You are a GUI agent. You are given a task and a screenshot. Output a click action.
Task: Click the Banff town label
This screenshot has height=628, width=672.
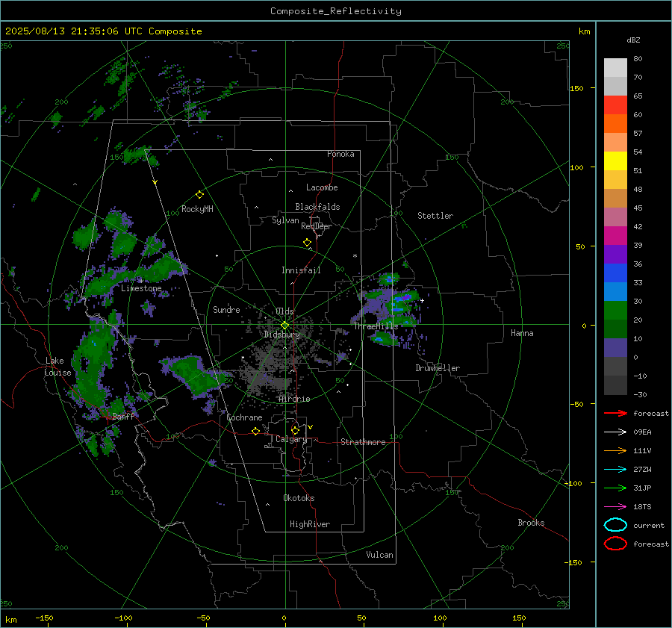(123, 416)
